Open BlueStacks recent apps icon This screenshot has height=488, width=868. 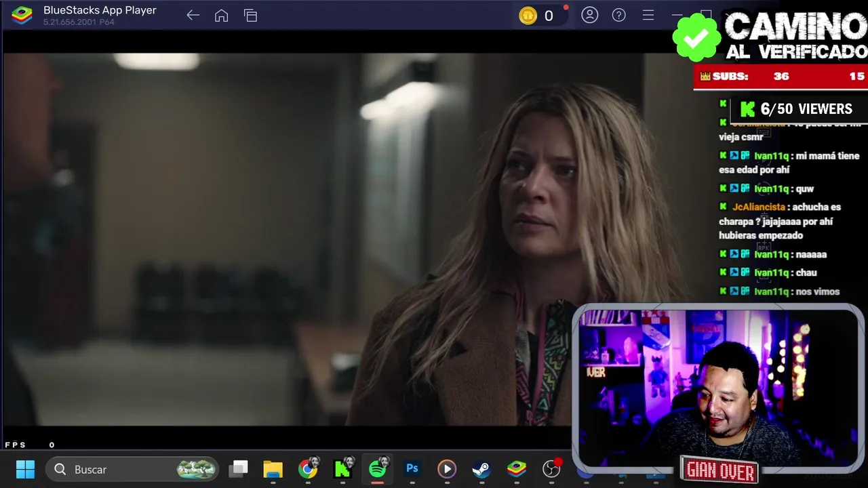[250, 16]
